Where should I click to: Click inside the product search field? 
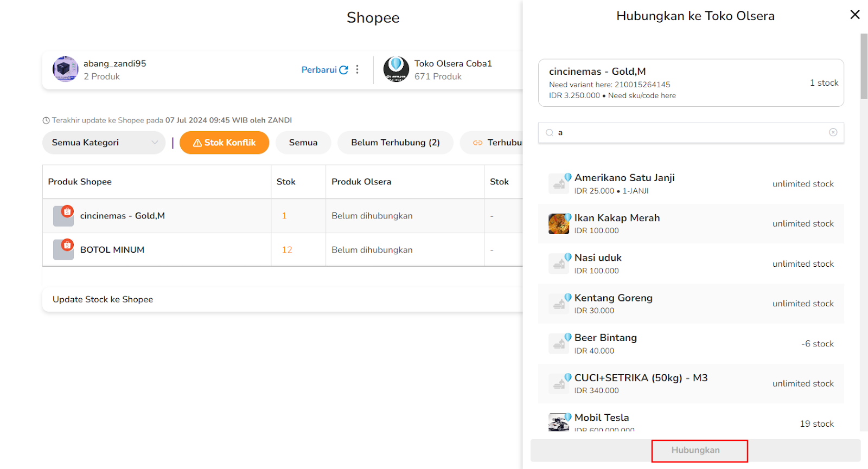pyautogui.click(x=691, y=132)
